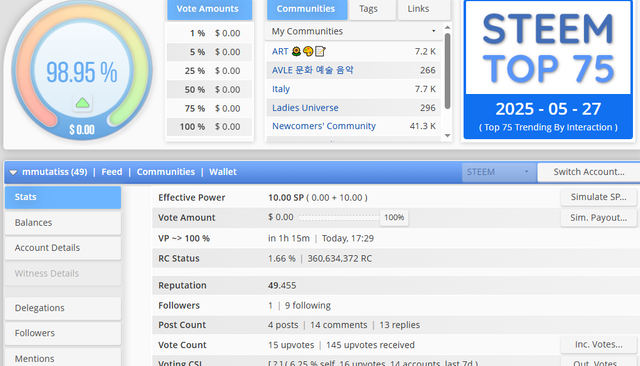Open the AVLE 문화 예술 음악 community
This screenshot has height=366, width=640.
[x=313, y=70]
